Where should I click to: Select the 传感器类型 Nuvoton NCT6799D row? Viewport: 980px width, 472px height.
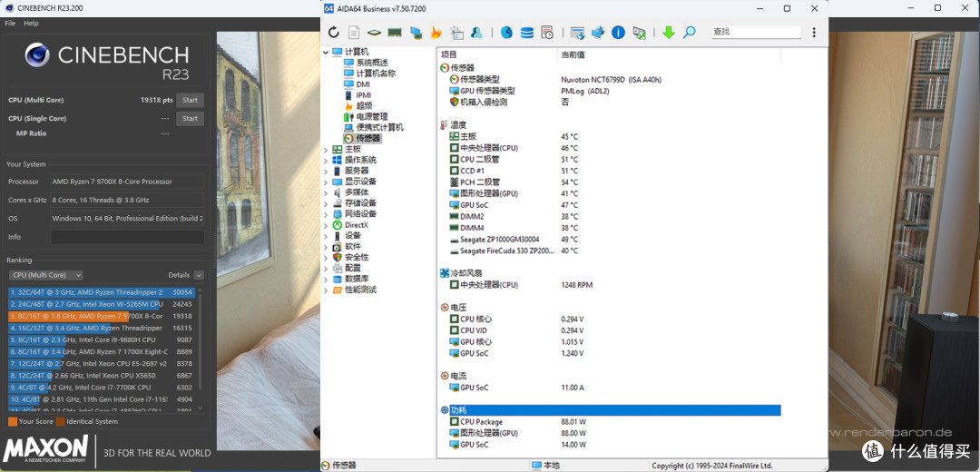tap(610, 79)
